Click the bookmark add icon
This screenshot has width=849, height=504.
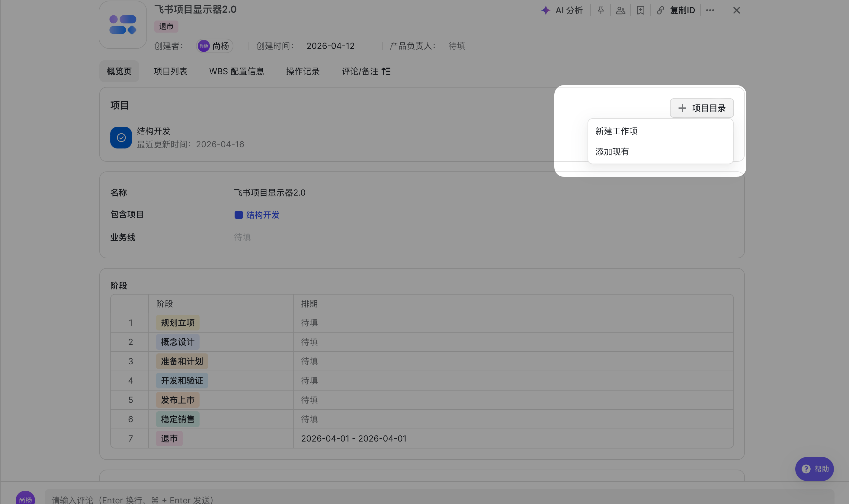click(x=640, y=10)
